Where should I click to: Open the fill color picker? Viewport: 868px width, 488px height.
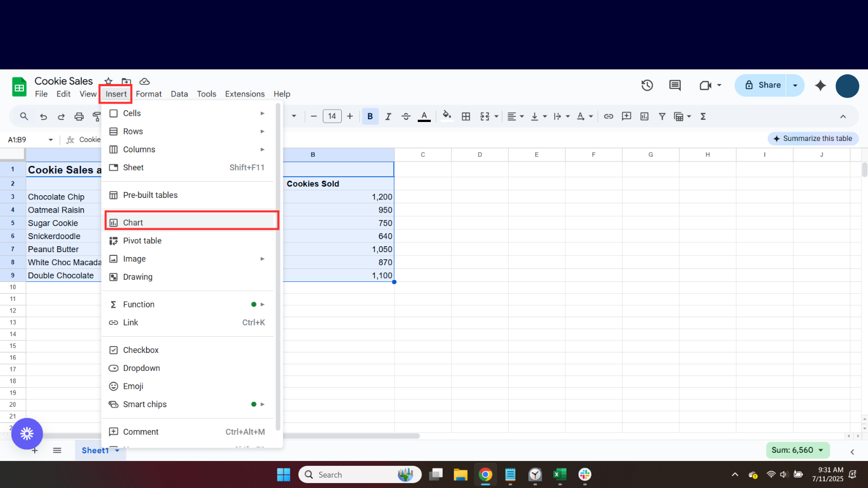click(447, 115)
